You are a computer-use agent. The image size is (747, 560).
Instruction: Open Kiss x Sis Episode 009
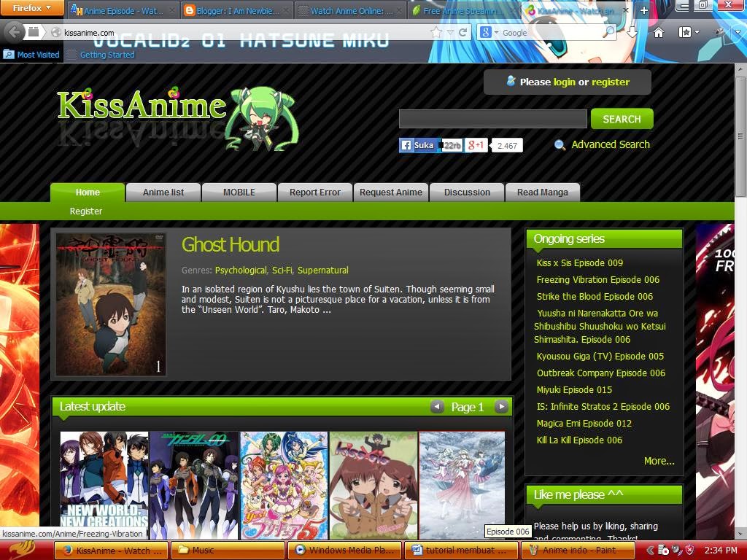pos(579,262)
